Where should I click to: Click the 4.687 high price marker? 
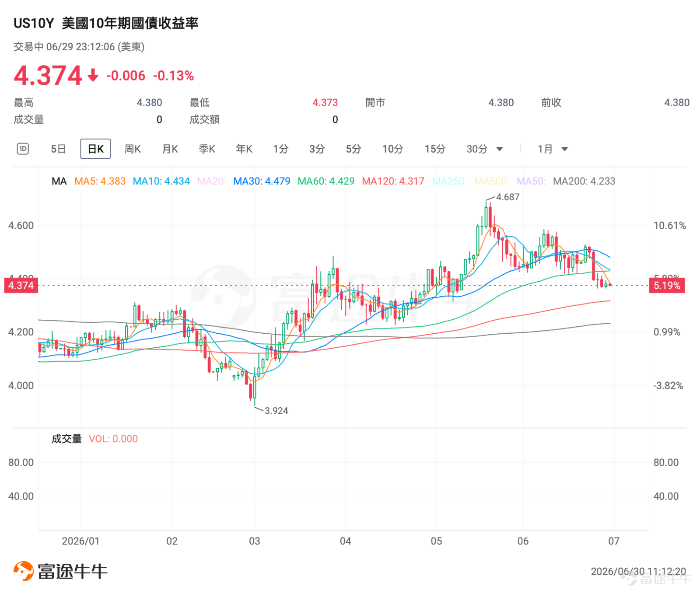click(508, 197)
